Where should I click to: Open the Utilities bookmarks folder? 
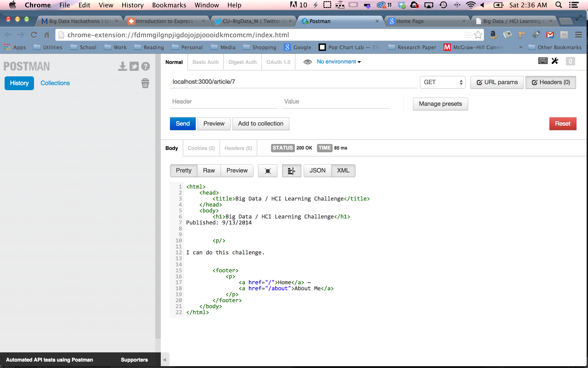pyautogui.click(x=48, y=47)
